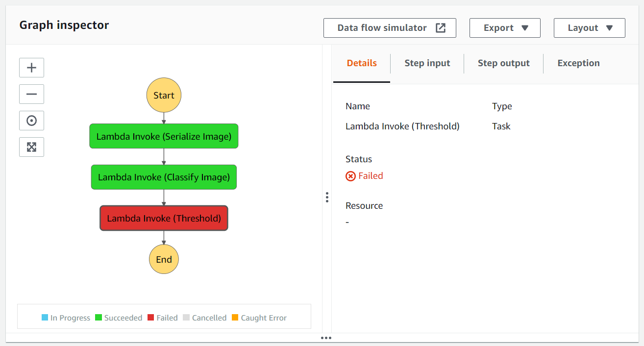Screen dimensions: 644x346
Task: Switch to the Step output tab
Action: [504, 63]
